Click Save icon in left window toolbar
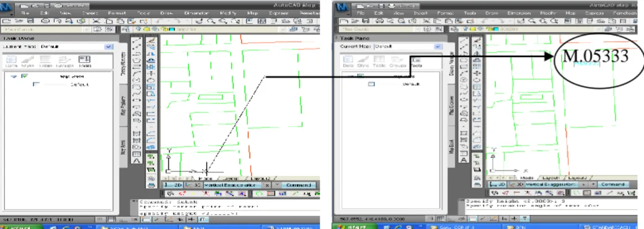This screenshot has height=229, width=644. tap(31, 22)
